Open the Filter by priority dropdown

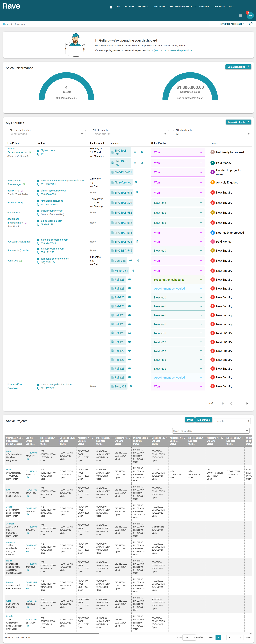pyautogui.click(x=129, y=134)
